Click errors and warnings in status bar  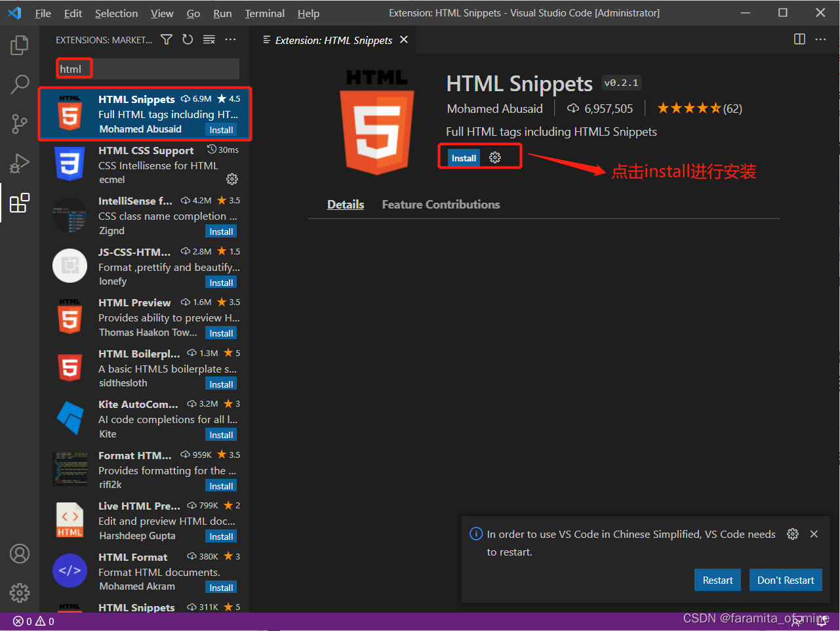click(x=33, y=621)
